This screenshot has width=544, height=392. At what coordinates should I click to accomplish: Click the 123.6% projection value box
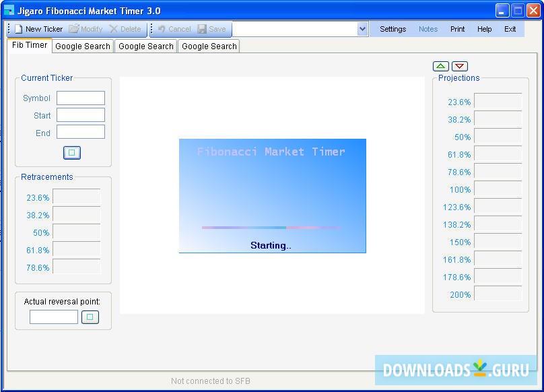pos(498,206)
